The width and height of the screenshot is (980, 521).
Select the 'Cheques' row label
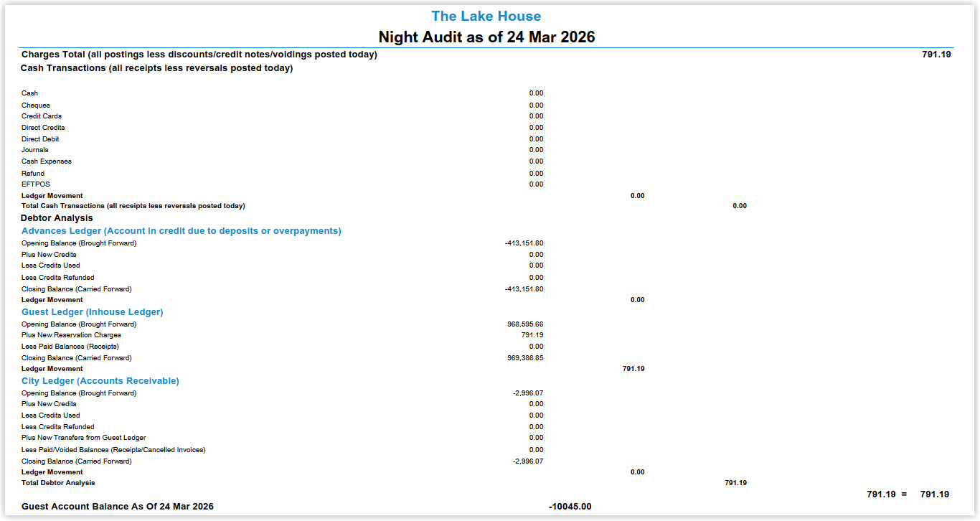pos(36,105)
